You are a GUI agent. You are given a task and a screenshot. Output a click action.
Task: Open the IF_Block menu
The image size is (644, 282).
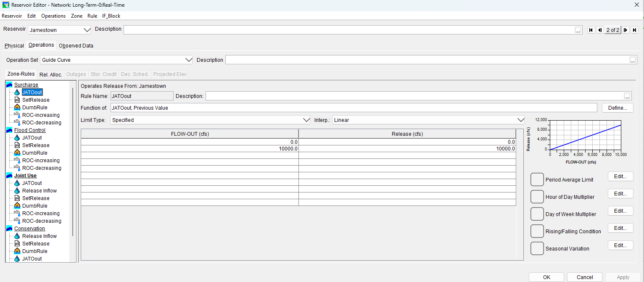click(x=111, y=16)
